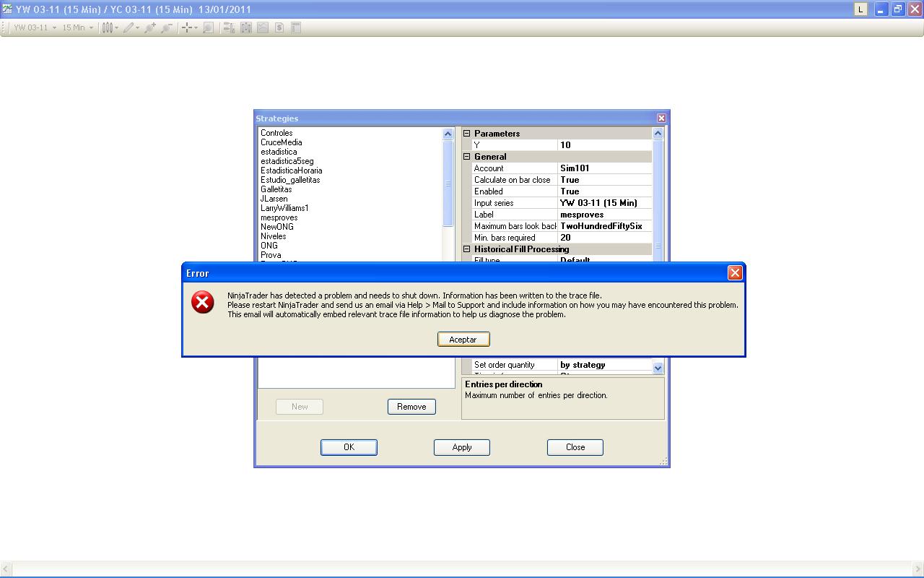Viewport: 924px width, 578px height.
Task: Click the Remove button
Action: 411,407
